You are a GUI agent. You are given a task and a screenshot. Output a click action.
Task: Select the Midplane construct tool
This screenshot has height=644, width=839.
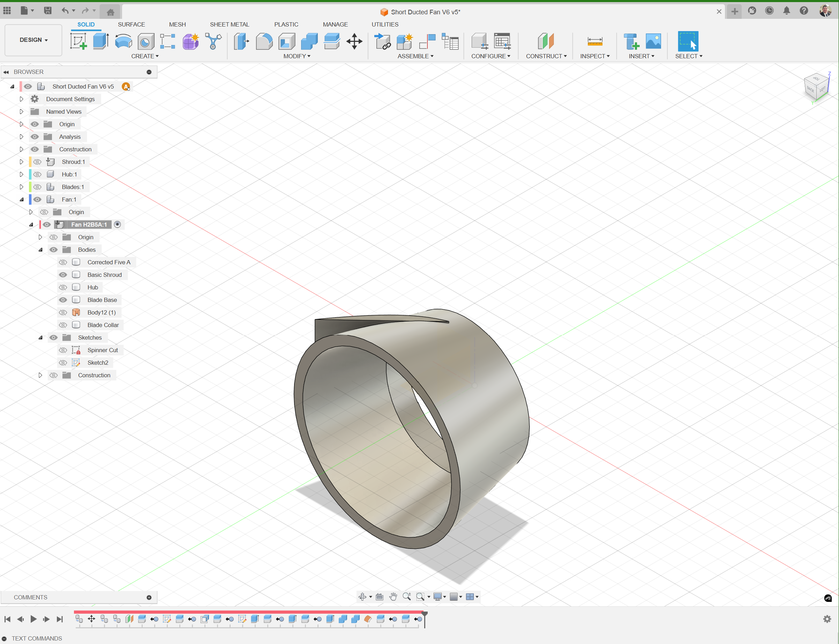546,41
